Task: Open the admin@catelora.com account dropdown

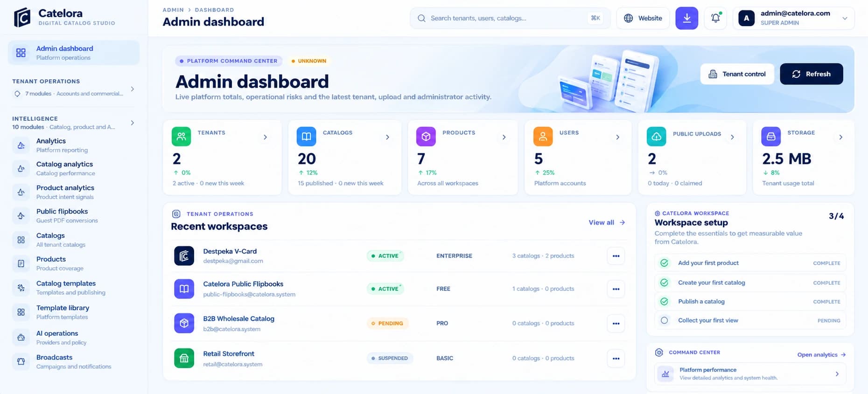Action: 794,18
